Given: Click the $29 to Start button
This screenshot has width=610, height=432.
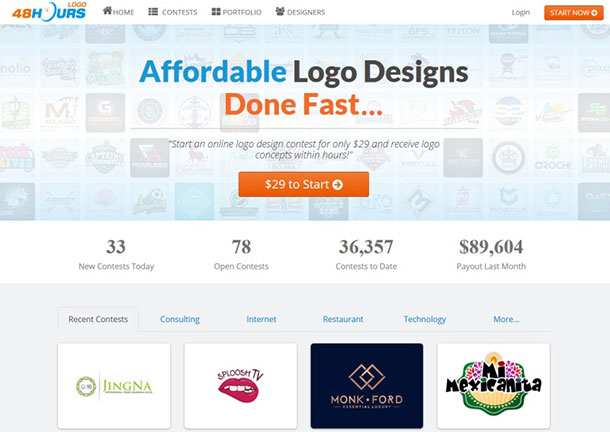Looking at the screenshot, I should tap(304, 184).
